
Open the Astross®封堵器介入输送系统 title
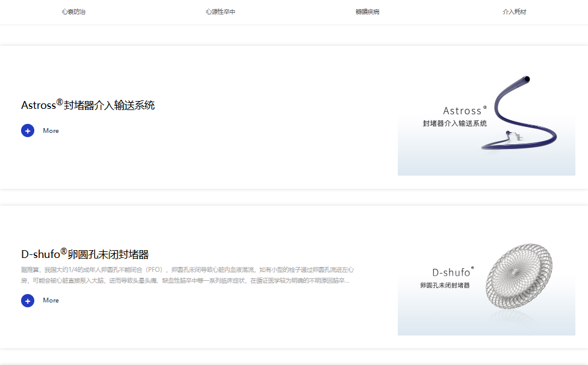[88, 105]
